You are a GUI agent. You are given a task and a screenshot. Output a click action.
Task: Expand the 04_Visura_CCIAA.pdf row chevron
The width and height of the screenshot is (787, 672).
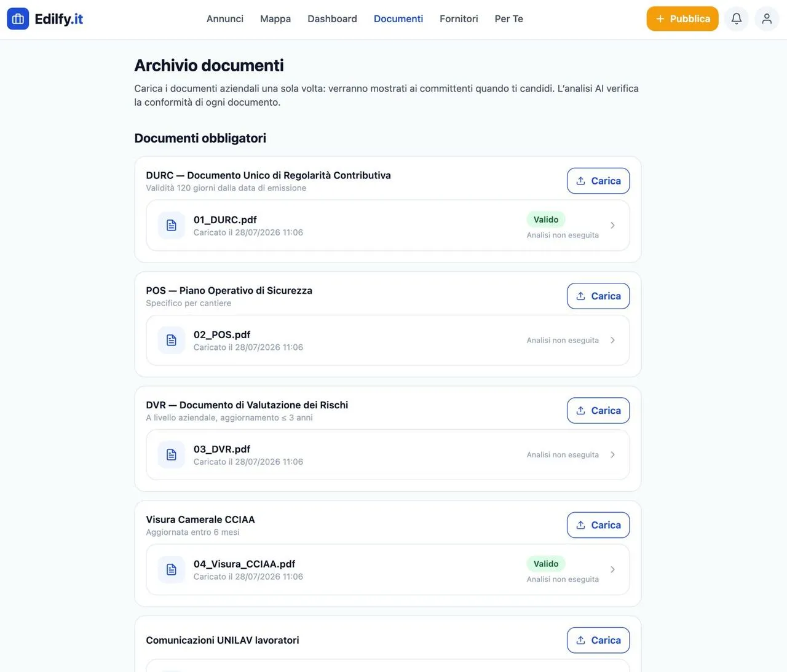point(612,569)
